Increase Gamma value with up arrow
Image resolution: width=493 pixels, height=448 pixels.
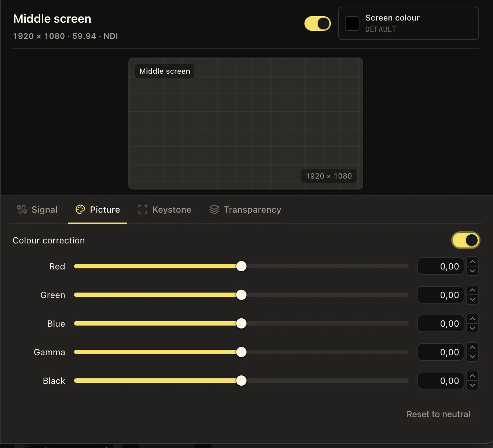point(472,347)
